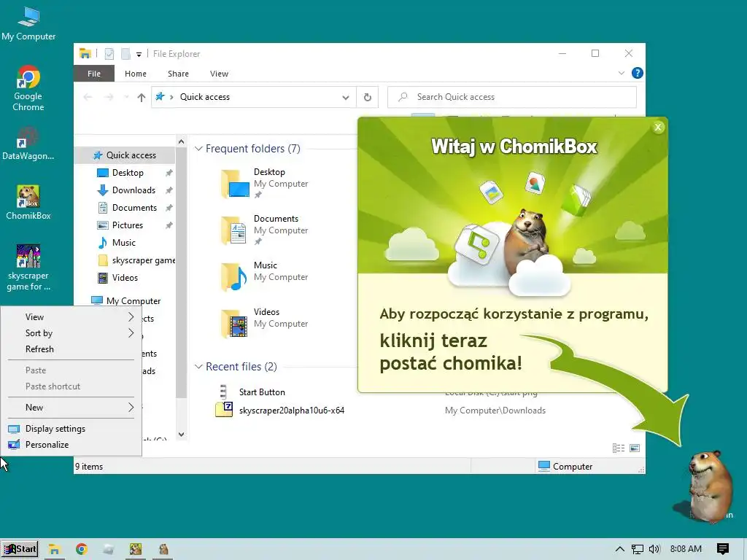This screenshot has height=560, width=747.
Task: Unpin Pictures using its pin icon
Action: (x=169, y=225)
